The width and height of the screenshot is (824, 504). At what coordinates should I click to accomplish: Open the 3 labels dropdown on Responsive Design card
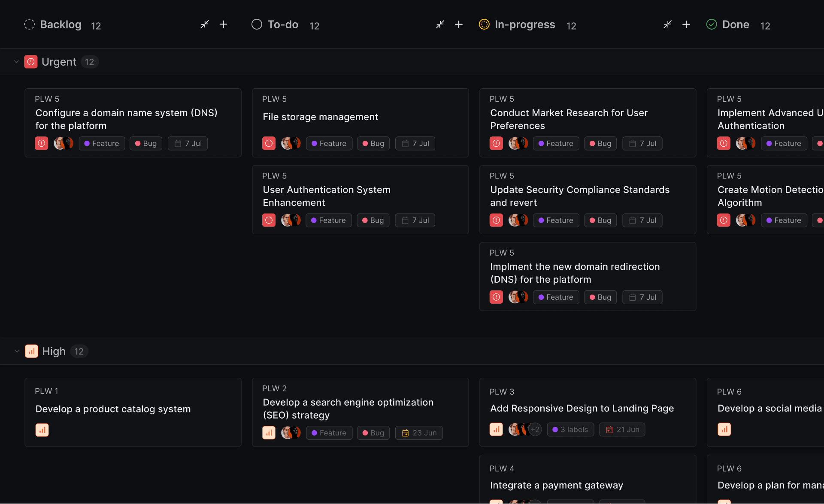pyautogui.click(x=570, y=429)
